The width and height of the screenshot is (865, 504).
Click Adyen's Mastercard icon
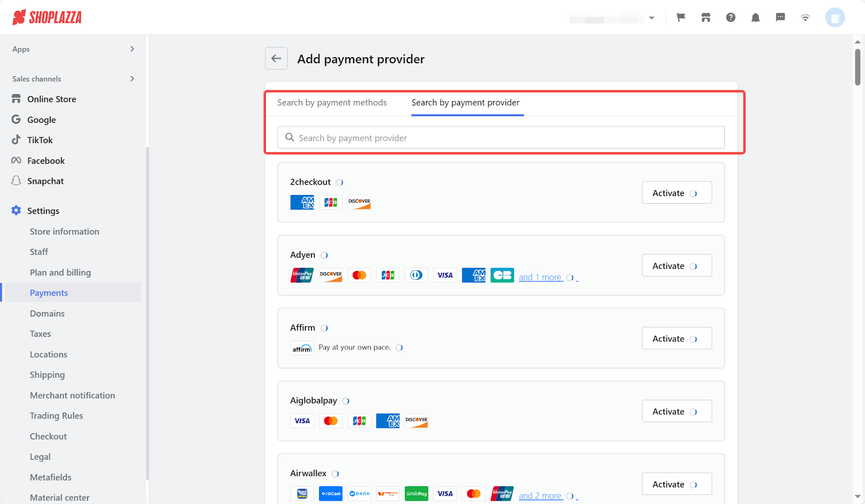[x=360, y=275]
